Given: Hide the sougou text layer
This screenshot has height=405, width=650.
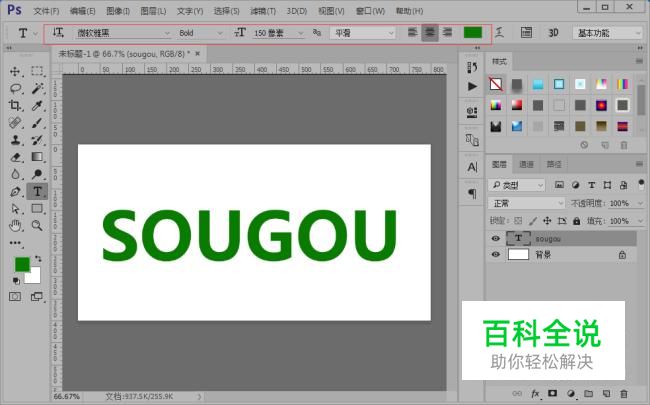Looking at the screenshot, I should pos(495,238).
